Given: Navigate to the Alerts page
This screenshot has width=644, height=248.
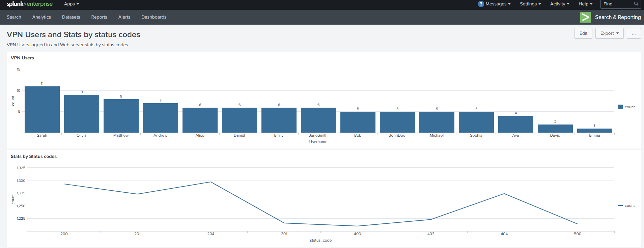Looking at the screenshot, I should coord(124,17).
